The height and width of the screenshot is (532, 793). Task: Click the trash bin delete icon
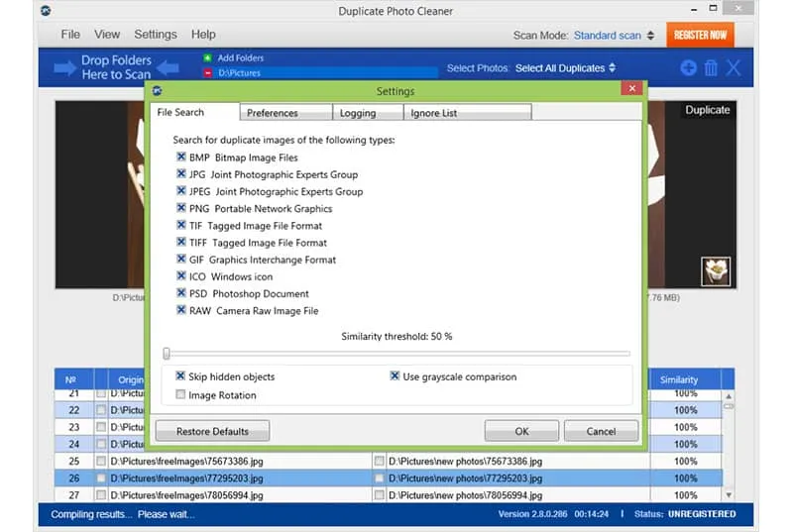pos(711,67)
